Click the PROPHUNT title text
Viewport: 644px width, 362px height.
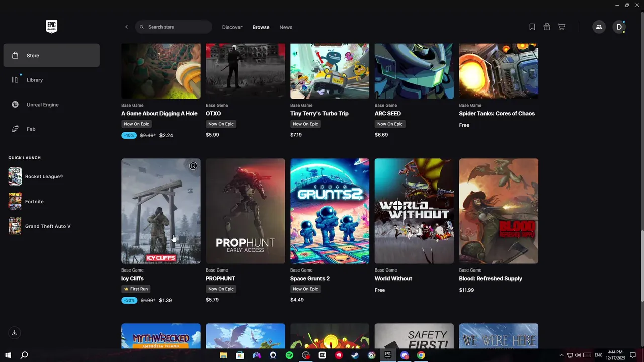pyautogui.click(x=220, y=279)
